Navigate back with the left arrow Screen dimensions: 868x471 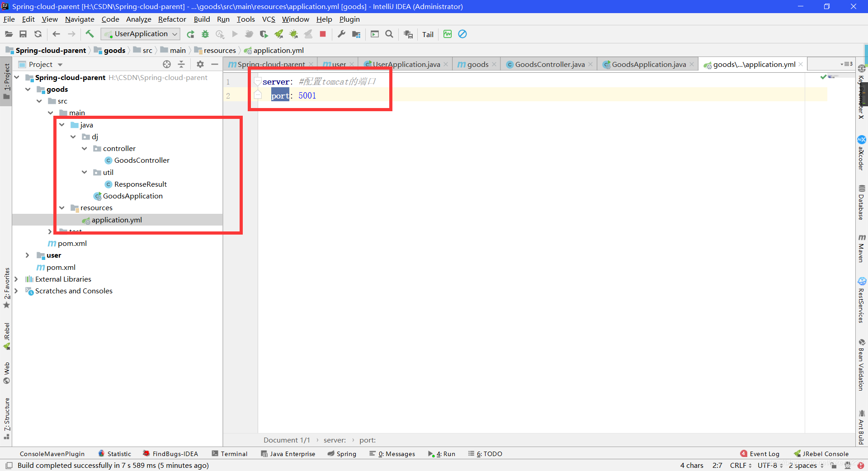coord(56,34)
